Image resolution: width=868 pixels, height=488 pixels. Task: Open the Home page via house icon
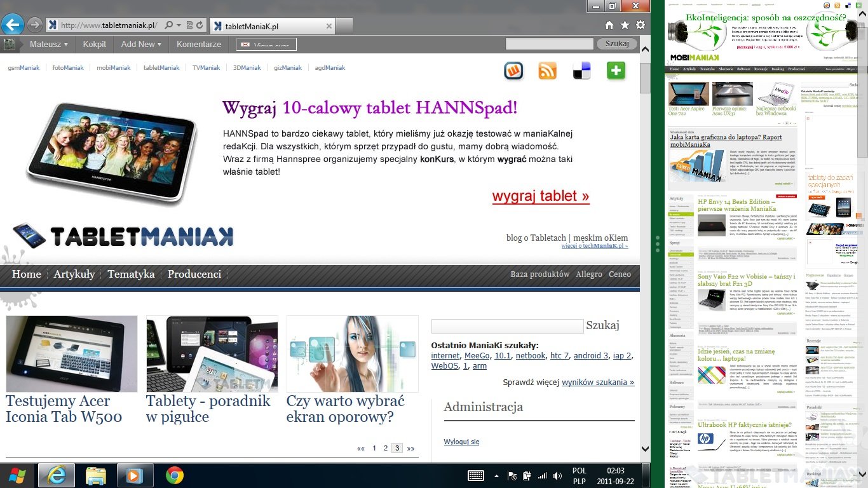pyautogui.click(x=609, y=25)
